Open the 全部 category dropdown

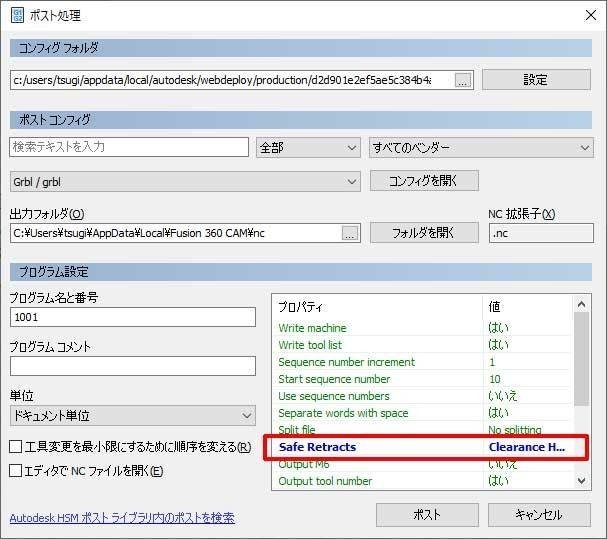[x=308, y=148]
